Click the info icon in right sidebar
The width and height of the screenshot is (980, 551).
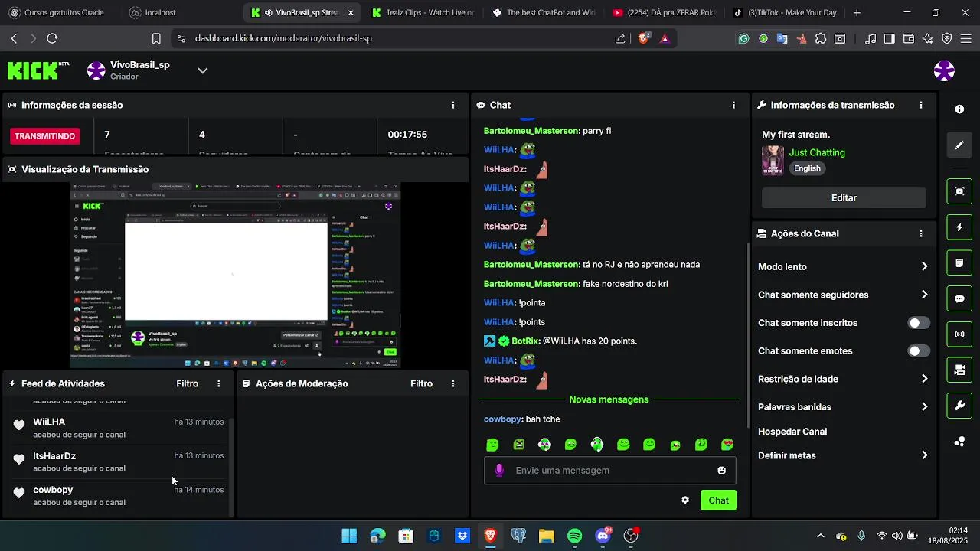click(x=959, y=109)
